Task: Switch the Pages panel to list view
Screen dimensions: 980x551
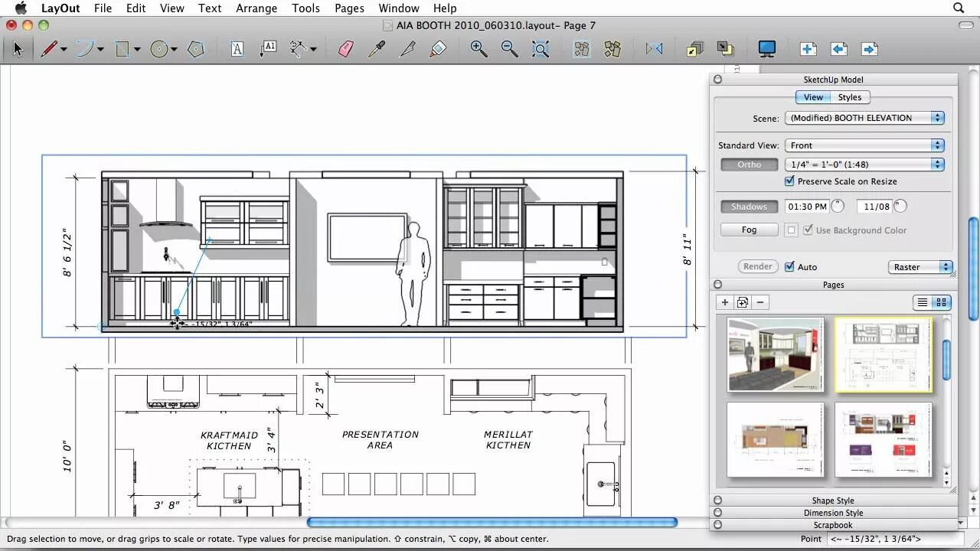Action: [923, 302]
